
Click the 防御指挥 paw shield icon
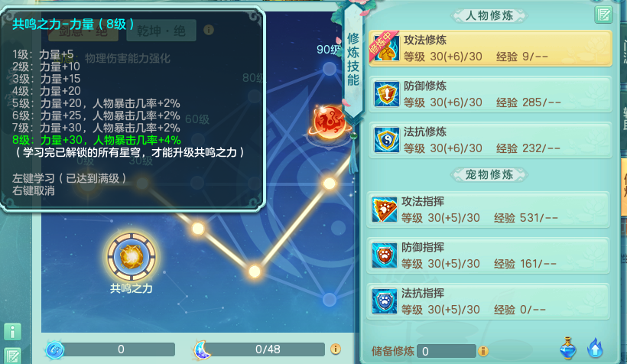pyautogui.click(x=385, y=255)
